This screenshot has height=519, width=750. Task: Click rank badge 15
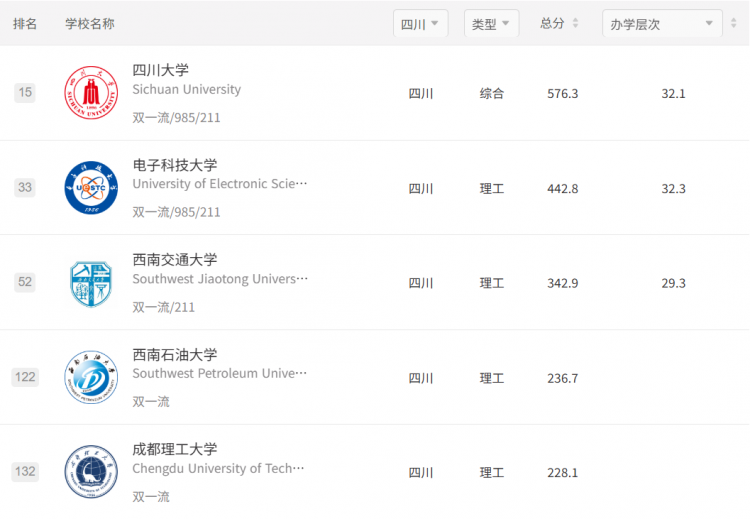25,92
